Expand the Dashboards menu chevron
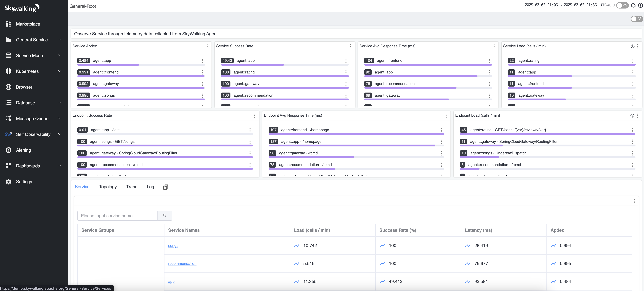Screen dimensions: 644x291 (60, 166)
